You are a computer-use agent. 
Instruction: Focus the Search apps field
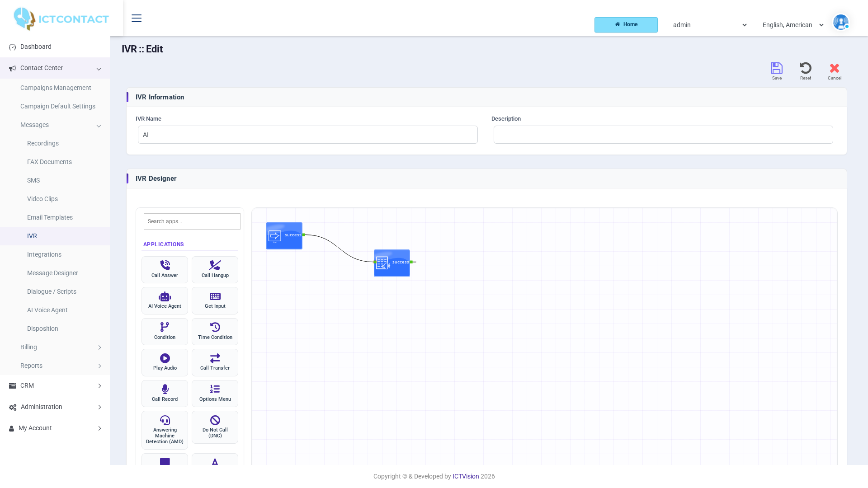pos(192,221)
